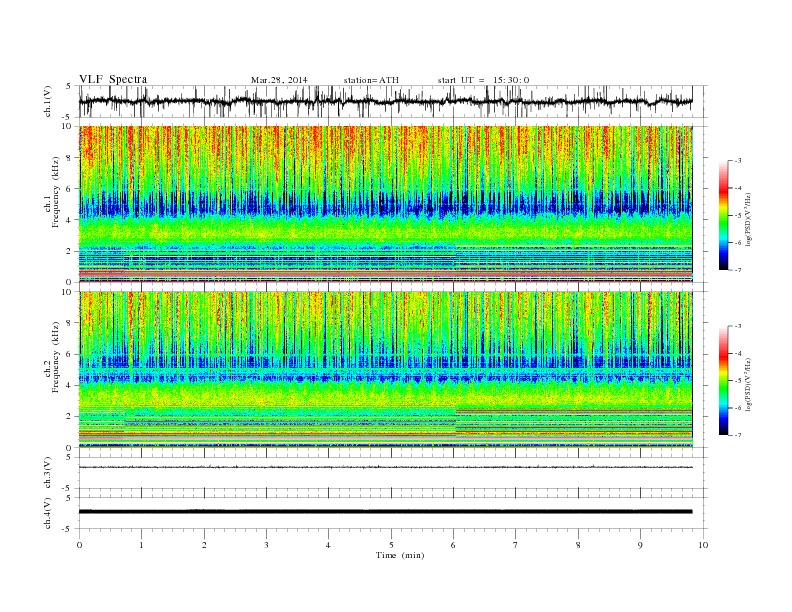
Task: Click time axis tick label '0'
Action: 79,545
